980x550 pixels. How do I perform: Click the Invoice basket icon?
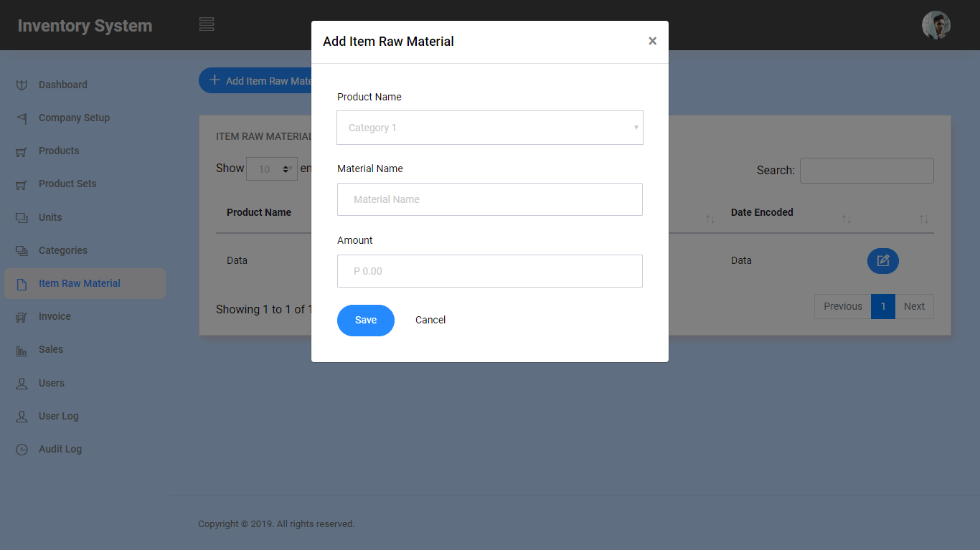[22, 317]
